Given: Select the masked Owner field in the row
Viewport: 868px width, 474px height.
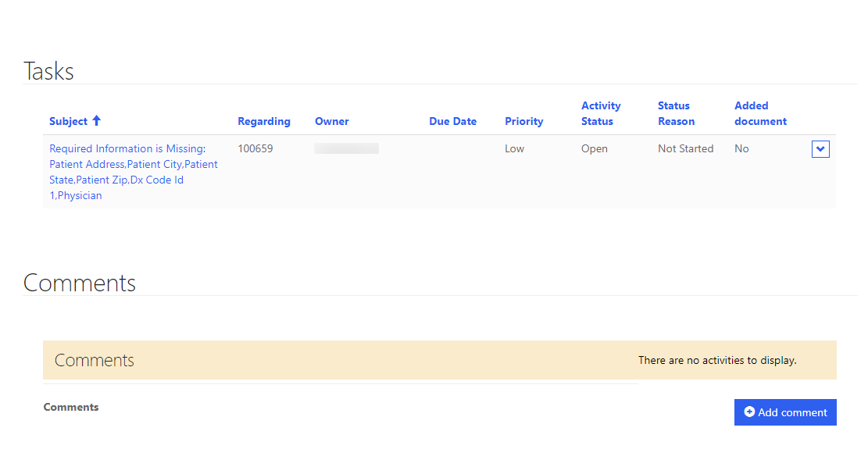Looking at the screenshot, I should tap(346, 148).
